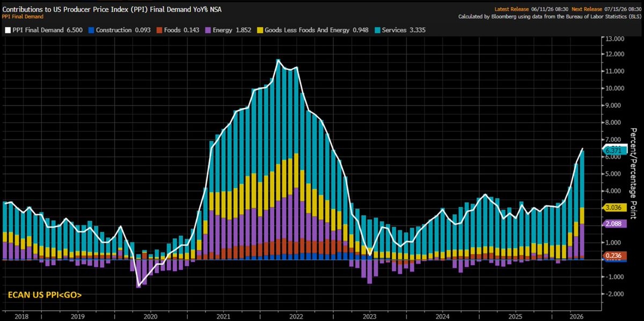Click the 2021 year label on the x-axis
This screenshot has height=321, width=644.
(x=222, y=316)
